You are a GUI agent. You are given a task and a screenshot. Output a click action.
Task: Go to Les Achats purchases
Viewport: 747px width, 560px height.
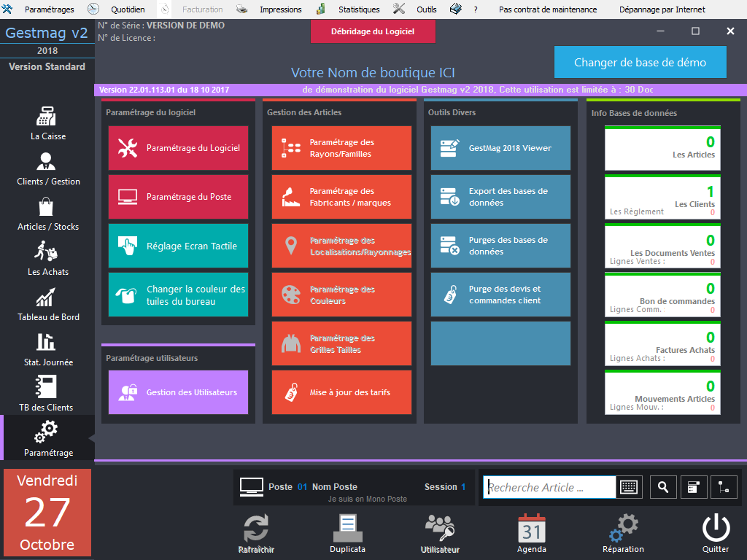point(47,259)
